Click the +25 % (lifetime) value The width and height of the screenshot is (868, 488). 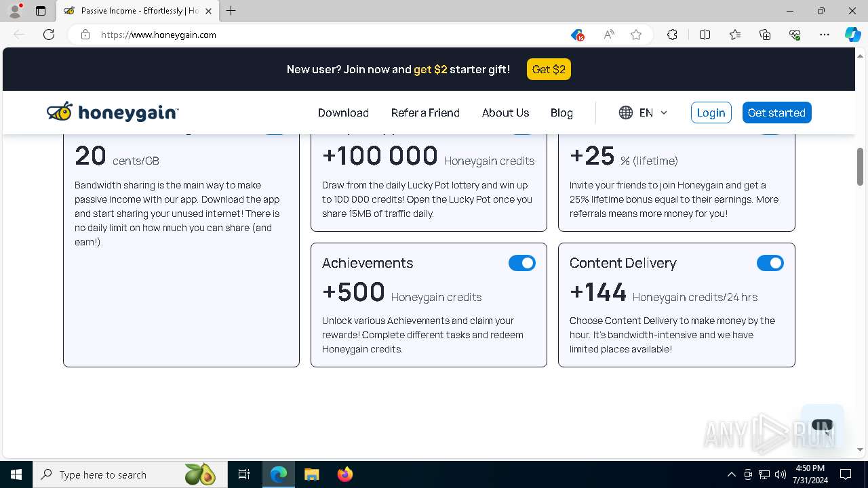coord(623,157)
